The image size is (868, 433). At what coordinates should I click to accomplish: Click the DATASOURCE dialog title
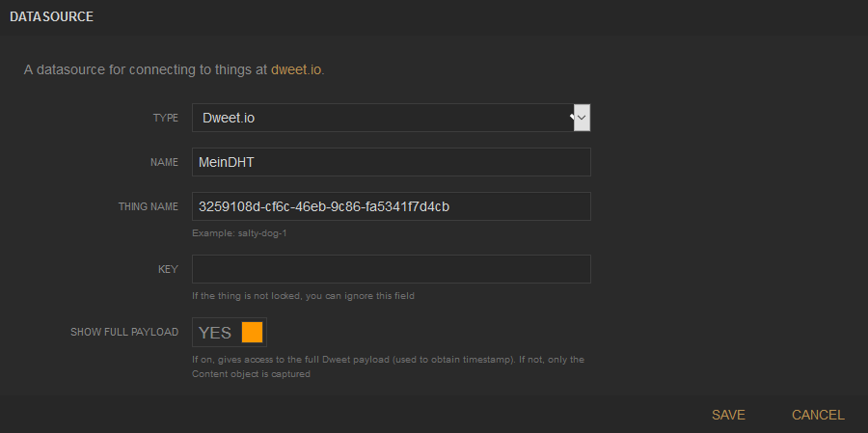coord(51,17)
